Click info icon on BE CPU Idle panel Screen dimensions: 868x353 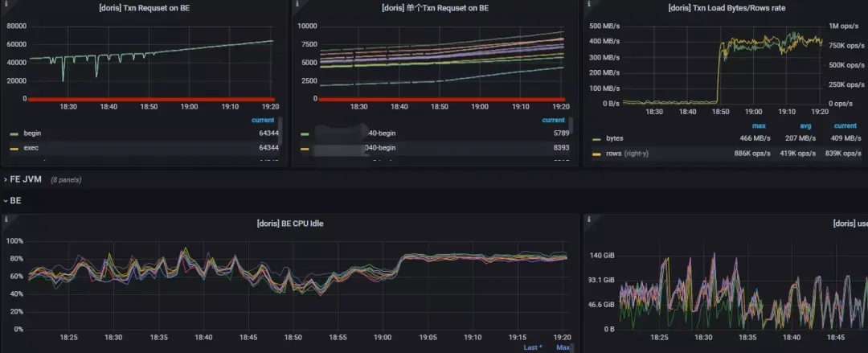point(6,220)
